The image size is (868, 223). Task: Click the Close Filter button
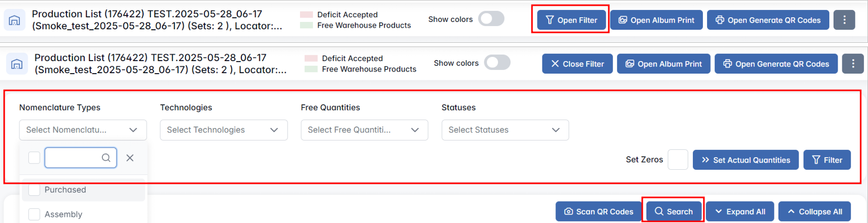click(x=577, y=64)
